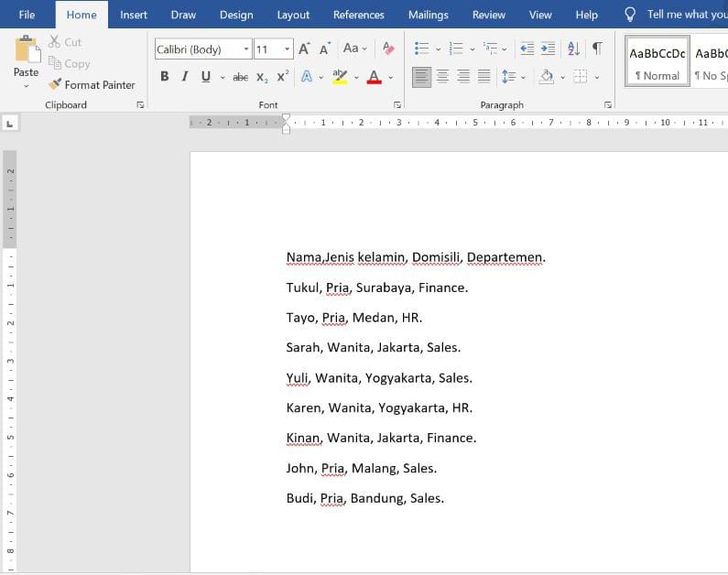Toggle Italic formatting
This screenshot has height=575, width=728.
click(x=185, y=77)
